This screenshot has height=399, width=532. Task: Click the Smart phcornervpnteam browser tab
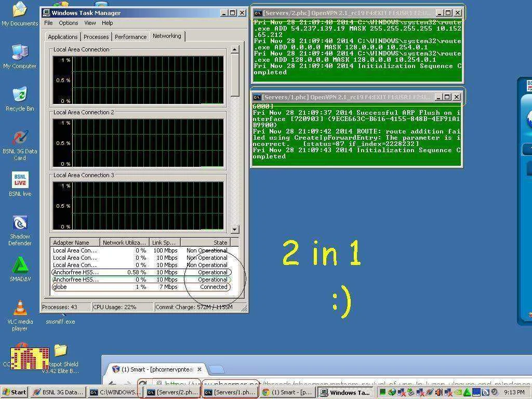pyautogui.click(x=157, y=369)
